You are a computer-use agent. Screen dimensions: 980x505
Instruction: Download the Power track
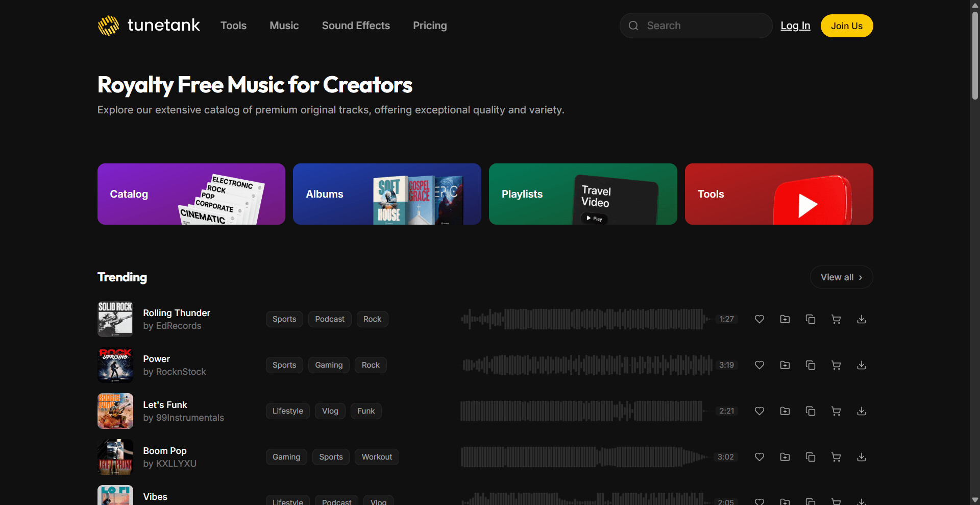(862, 365)
